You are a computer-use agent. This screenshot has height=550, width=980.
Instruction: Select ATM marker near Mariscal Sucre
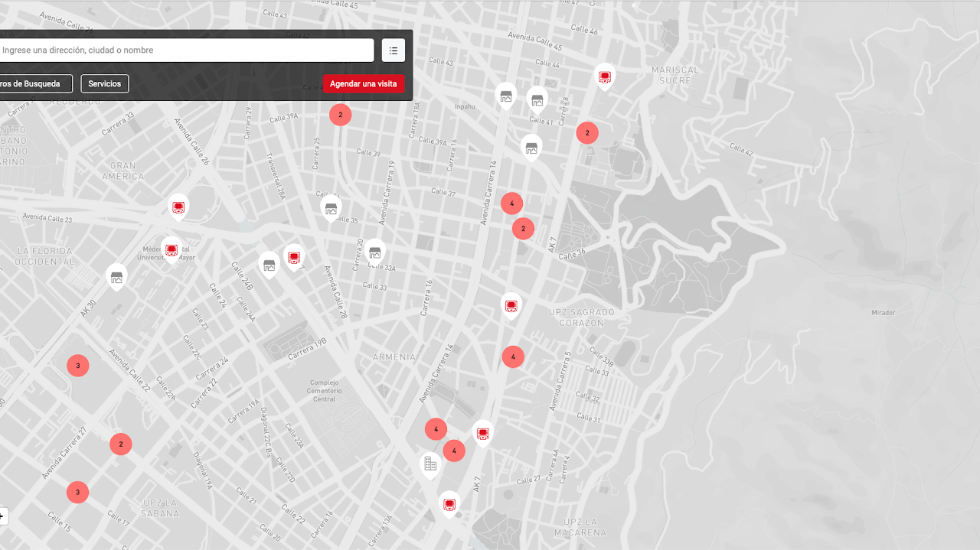(x=605, y=76)
